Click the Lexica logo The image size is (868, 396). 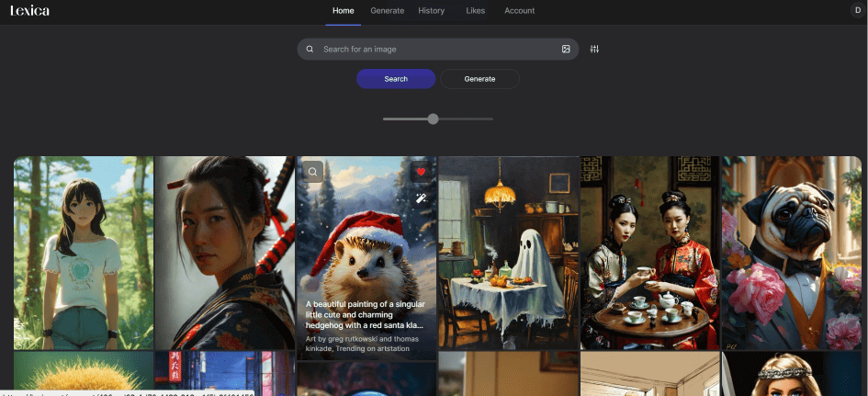click(x=30, y=10)
